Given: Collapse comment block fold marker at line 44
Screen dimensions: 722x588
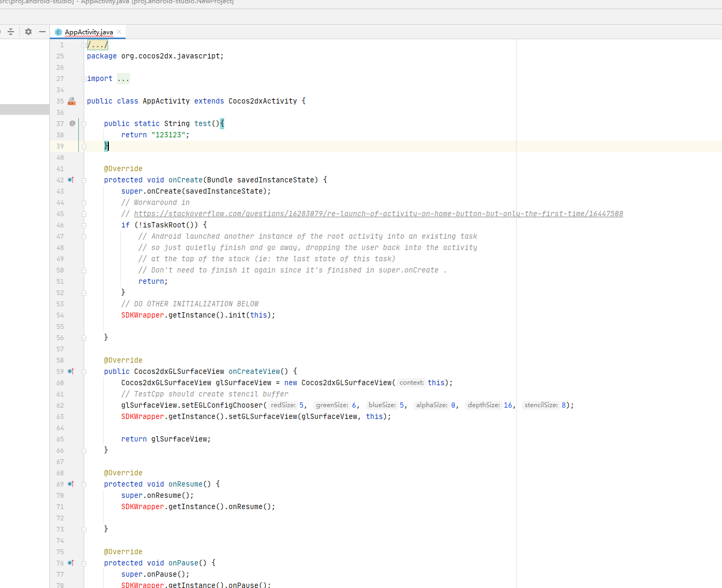Looking at the screenshot, I should (84, 203).
